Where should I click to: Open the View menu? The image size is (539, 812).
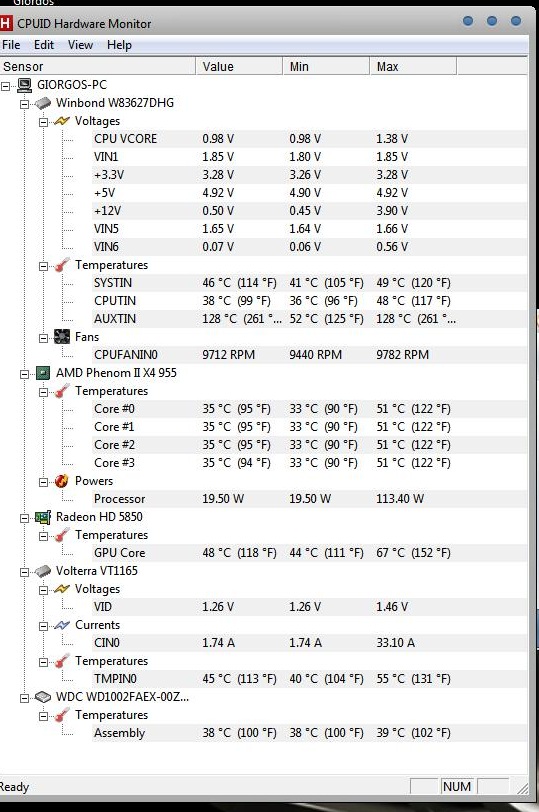point(80,45)
